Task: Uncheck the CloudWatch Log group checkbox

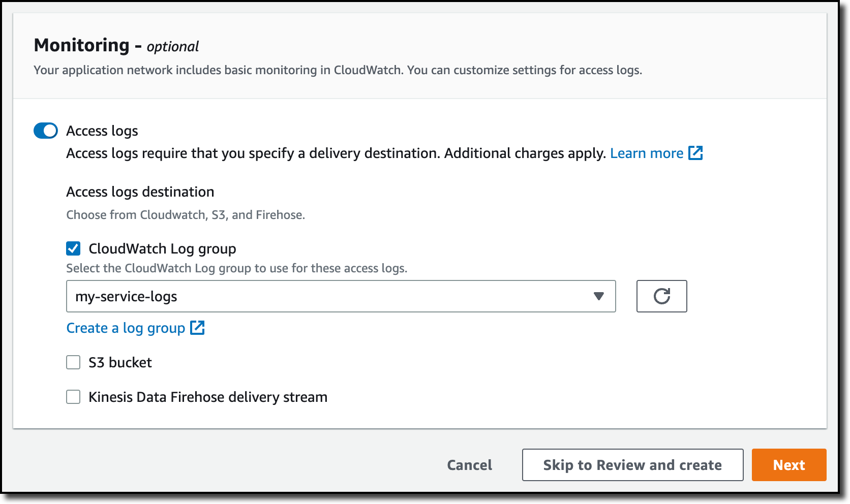Action: click(x=73, y=248)
